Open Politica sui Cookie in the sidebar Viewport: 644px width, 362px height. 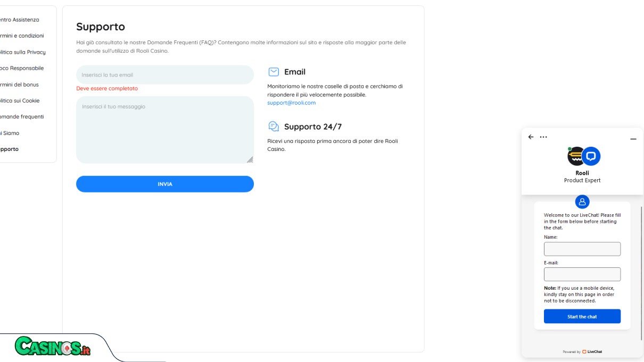19,100
